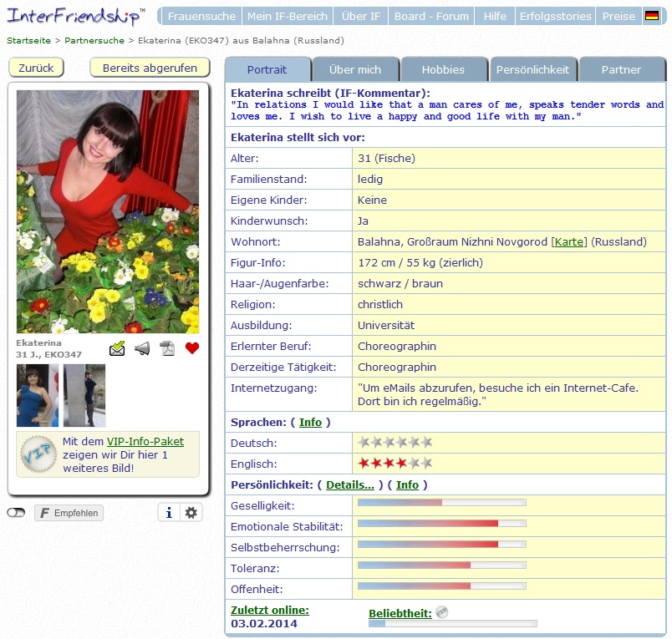Viewport: 672px width, 639px height.
Task: Click the red heart favorite icon
Action: tap(192, 348)
